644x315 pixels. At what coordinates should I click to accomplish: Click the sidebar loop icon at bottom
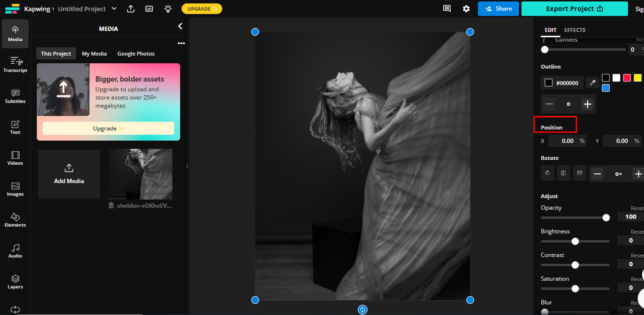point(15,309)
